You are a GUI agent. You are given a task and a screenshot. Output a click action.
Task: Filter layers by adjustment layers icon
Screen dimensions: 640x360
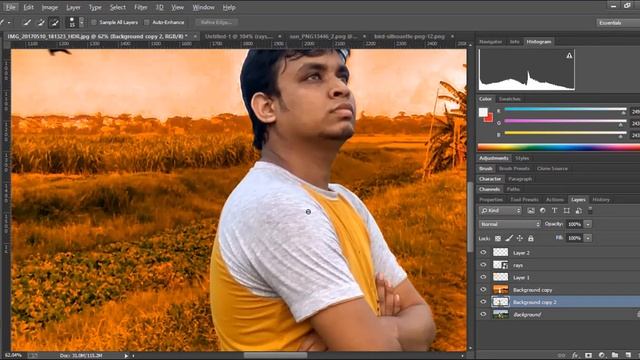pyautogui.click(x=542, y=211)
